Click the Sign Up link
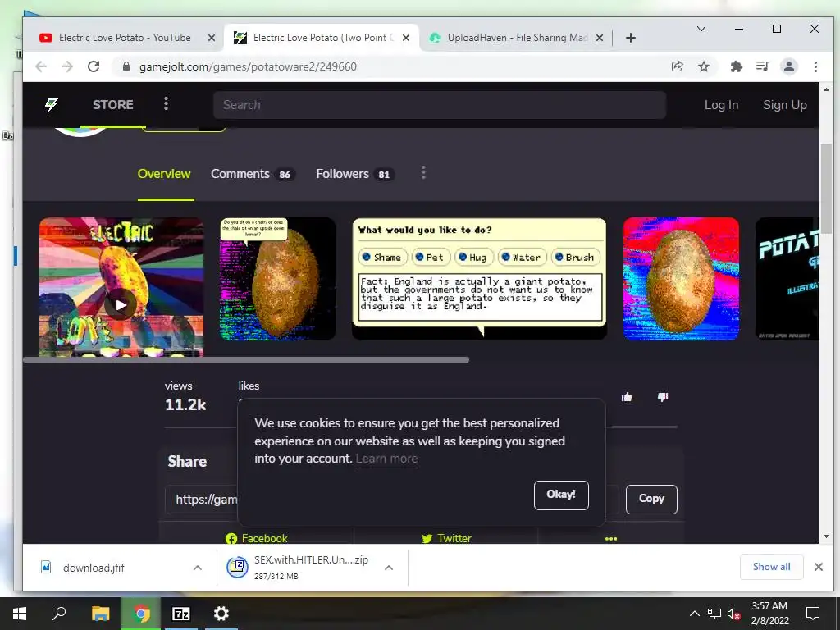This screenshot has height=630, width=840. (x=785, y=104)
